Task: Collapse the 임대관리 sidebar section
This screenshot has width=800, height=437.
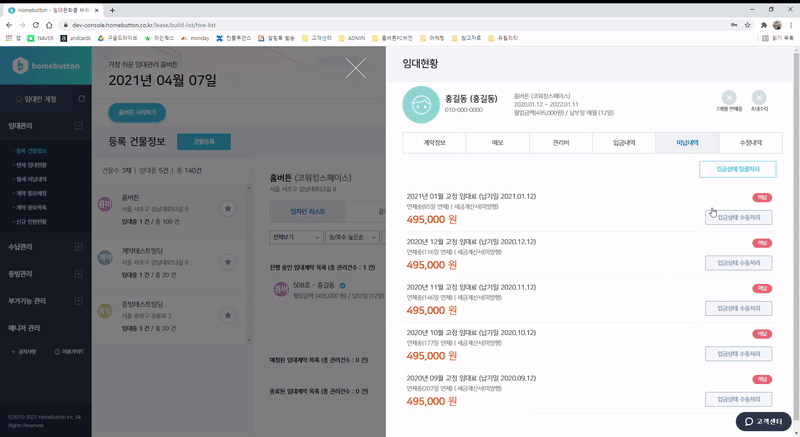Action: pos(78,125)
